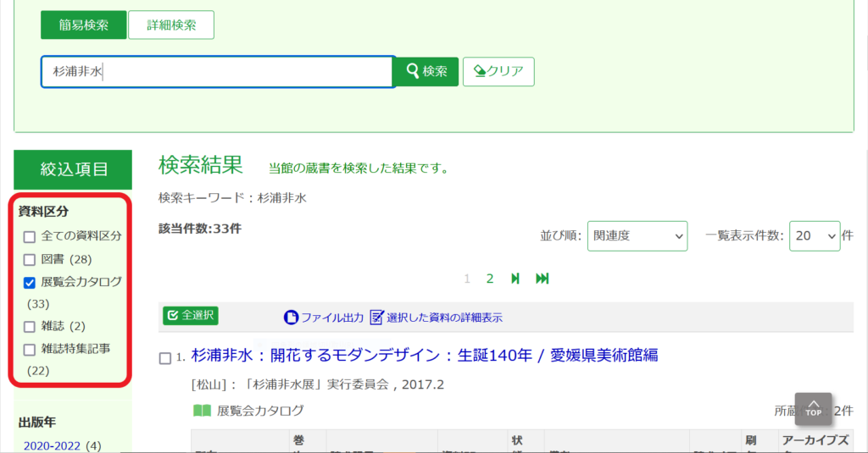The height and width of the screenshot is (453, 868).
Task: Uncheck the 展覧会カタログ checkbox
Action: [30, 283]
